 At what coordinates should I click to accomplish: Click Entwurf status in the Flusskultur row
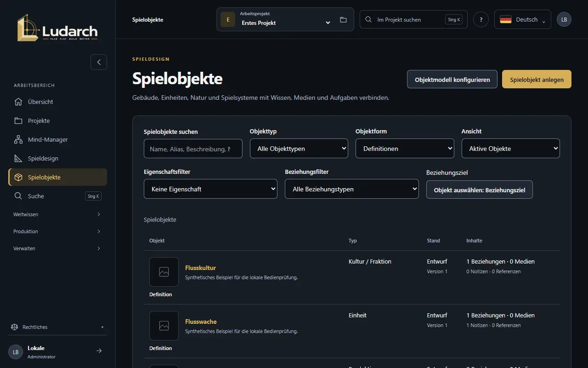pos(437,261)
